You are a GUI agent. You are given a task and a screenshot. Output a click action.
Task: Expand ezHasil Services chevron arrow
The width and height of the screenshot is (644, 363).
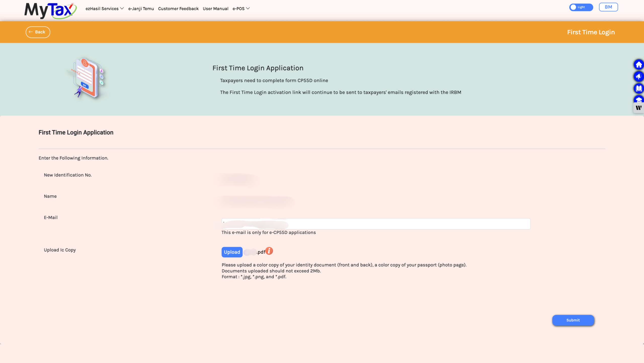(x=122, y=8)
